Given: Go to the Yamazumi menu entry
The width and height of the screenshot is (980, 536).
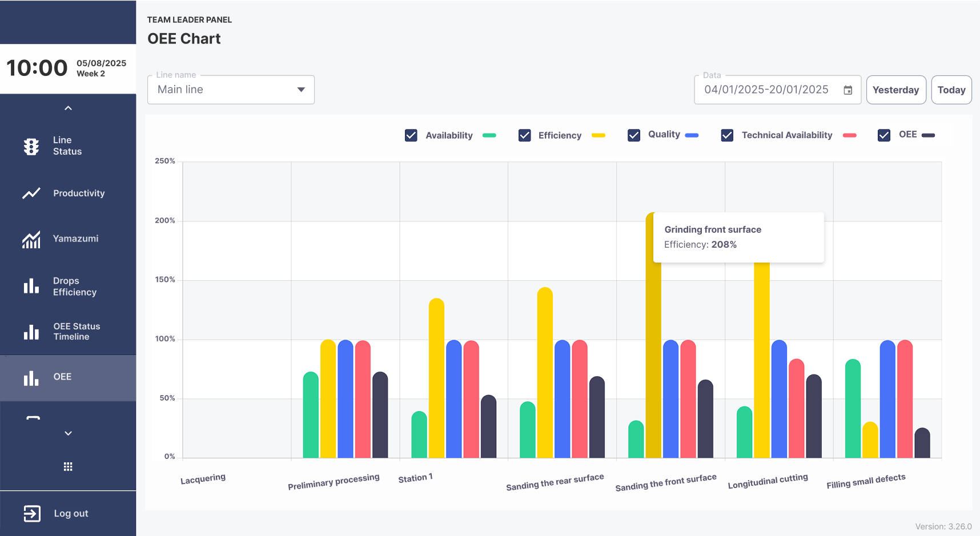Looking at the screenshot, I should pyautogui.click(x=68, y=239).
